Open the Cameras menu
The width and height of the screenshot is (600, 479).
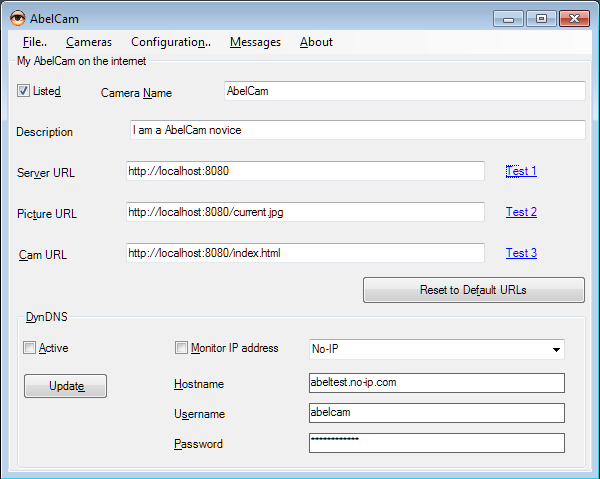point(89,42)
